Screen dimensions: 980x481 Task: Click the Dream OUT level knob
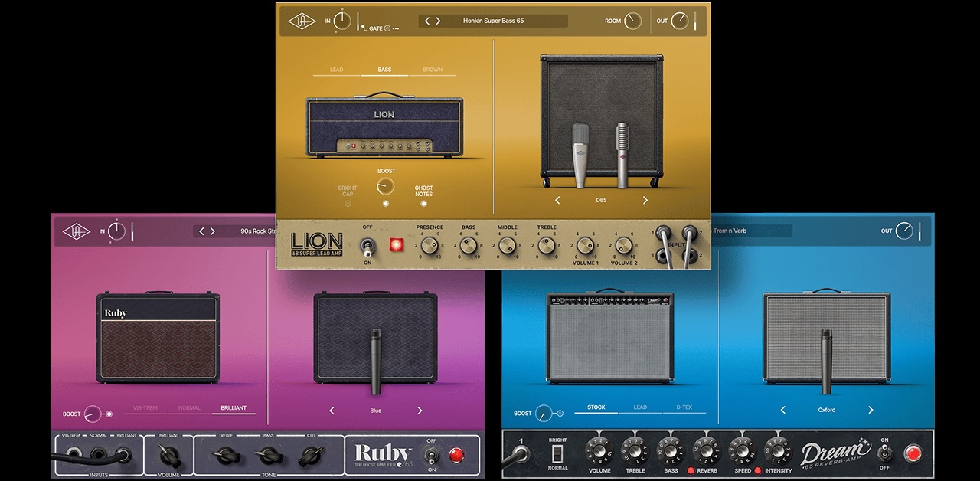point(904,231)
